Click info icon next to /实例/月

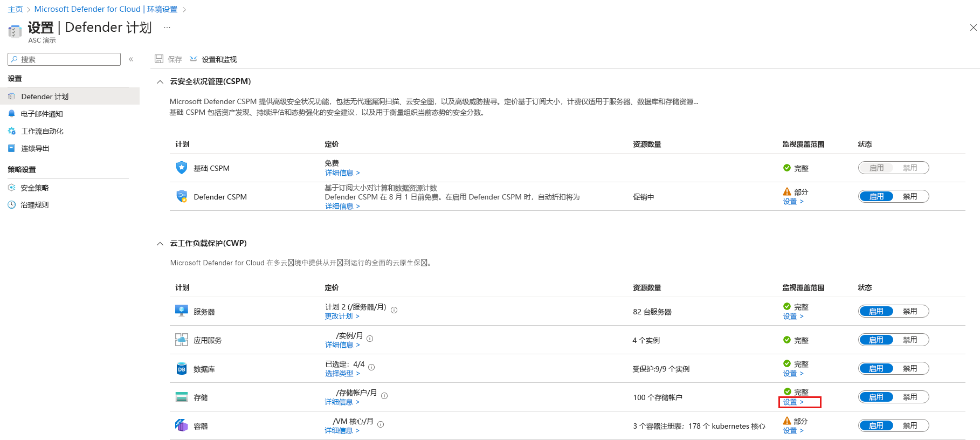tap(370, 339)
